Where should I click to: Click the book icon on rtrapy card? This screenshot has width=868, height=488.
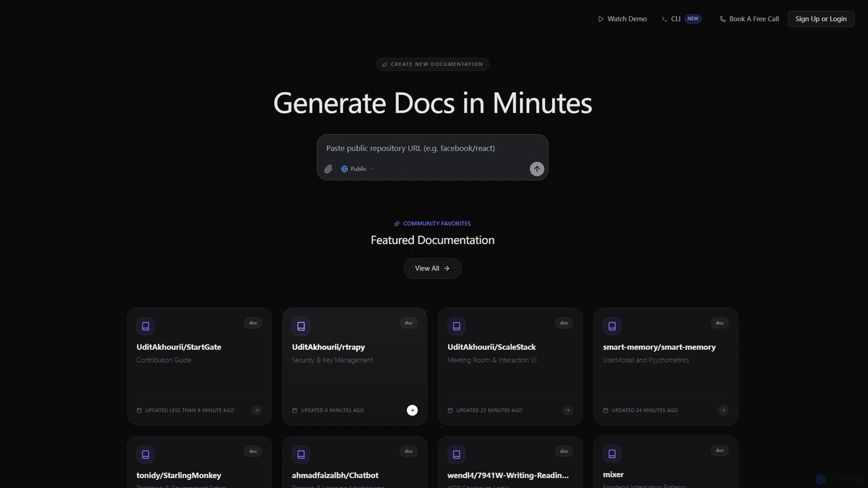click(301, 326)
